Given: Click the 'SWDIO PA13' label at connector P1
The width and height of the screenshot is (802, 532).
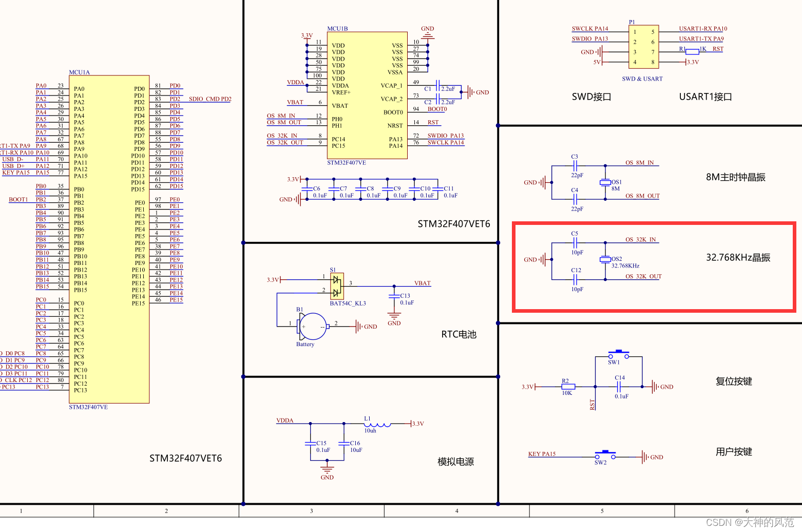Looking at the screenshot, I should (x=590, y=39).
